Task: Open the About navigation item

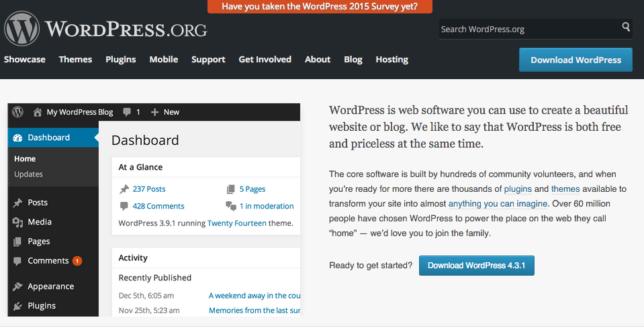Action: (x=318, y=60)
